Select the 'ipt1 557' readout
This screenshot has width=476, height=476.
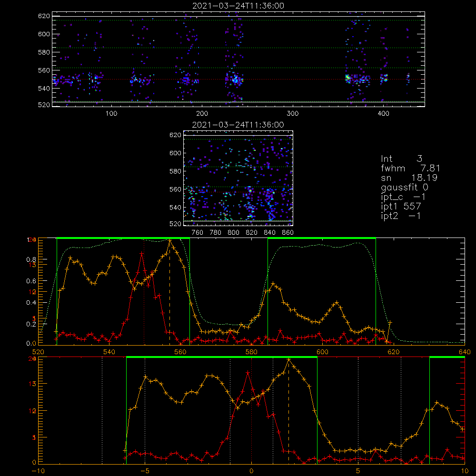point(401,207)
